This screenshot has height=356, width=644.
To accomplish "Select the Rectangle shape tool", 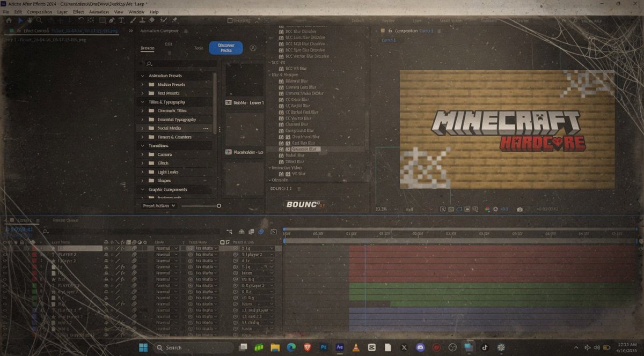I will click(102, 20).
